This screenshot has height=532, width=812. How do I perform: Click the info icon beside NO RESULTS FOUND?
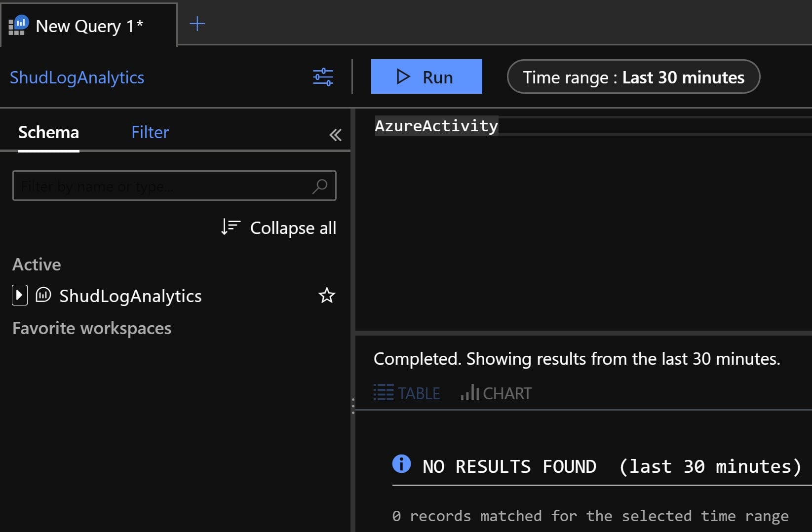[401, 464]
